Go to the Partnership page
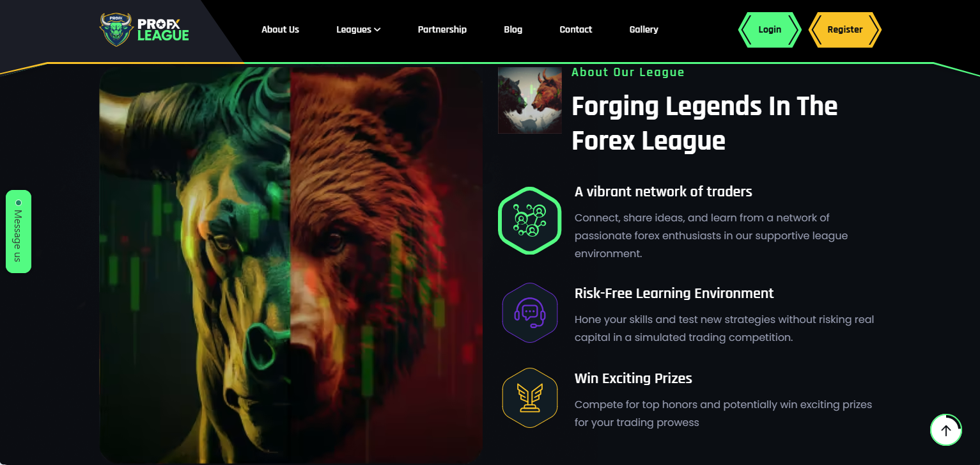Screen dimensions: 980x465 tap(442, 29)
